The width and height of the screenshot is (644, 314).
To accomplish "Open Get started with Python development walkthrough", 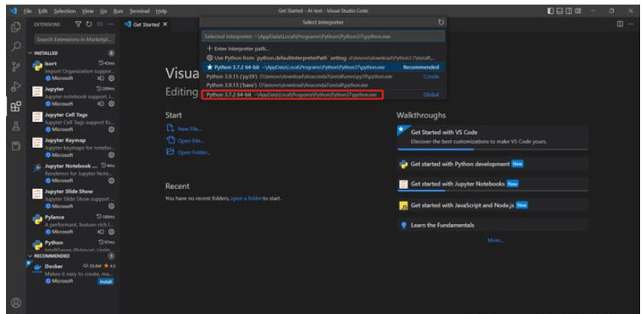I will (492, 164).
